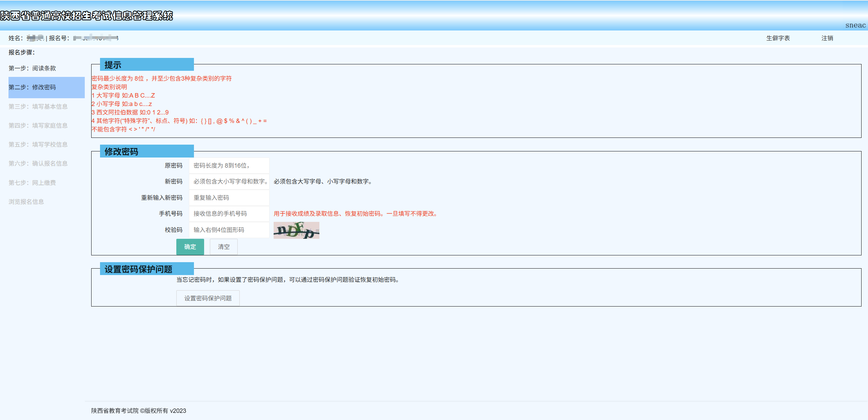Go to 第四步：填写家庭信息
The height and width of the screenshot is (420, 868).
click(38, 125)
